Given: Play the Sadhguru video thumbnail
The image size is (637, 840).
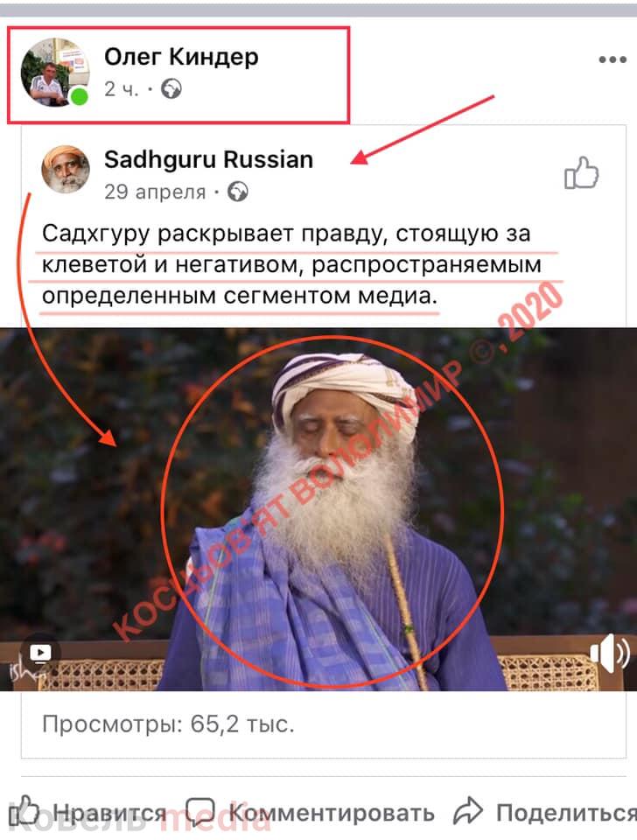Looking at the screenshot, I should (x=318, y=509).
